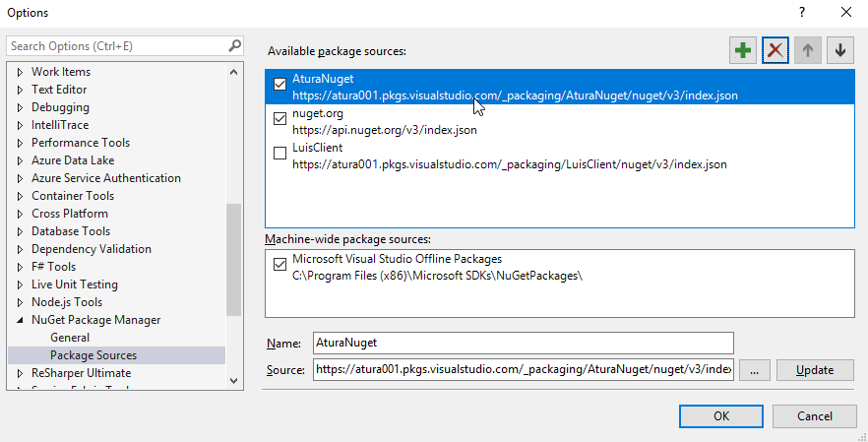Select the Node.js Tools category

click(x=67, y=302)
